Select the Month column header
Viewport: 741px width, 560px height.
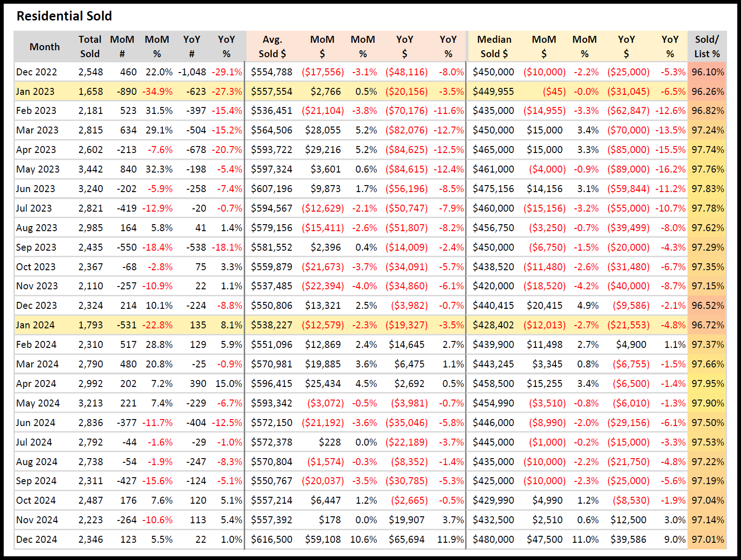click(45, 47)
